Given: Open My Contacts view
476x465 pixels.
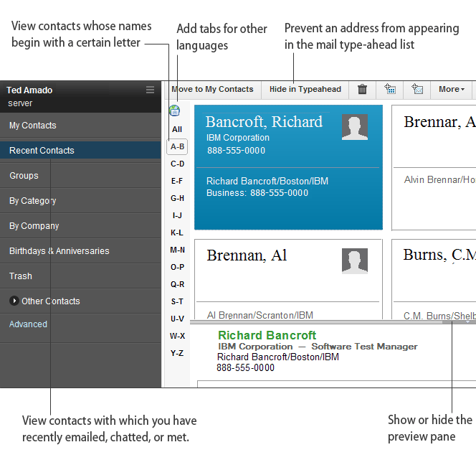Looking at the screenshot, I should click(80, 125).
